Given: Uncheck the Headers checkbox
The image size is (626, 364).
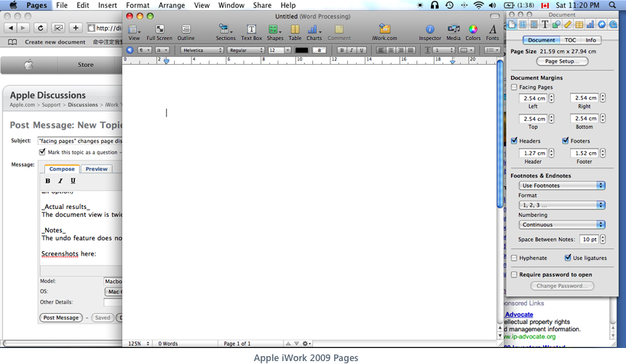Looking at the screenshot, I should [514, 141].
